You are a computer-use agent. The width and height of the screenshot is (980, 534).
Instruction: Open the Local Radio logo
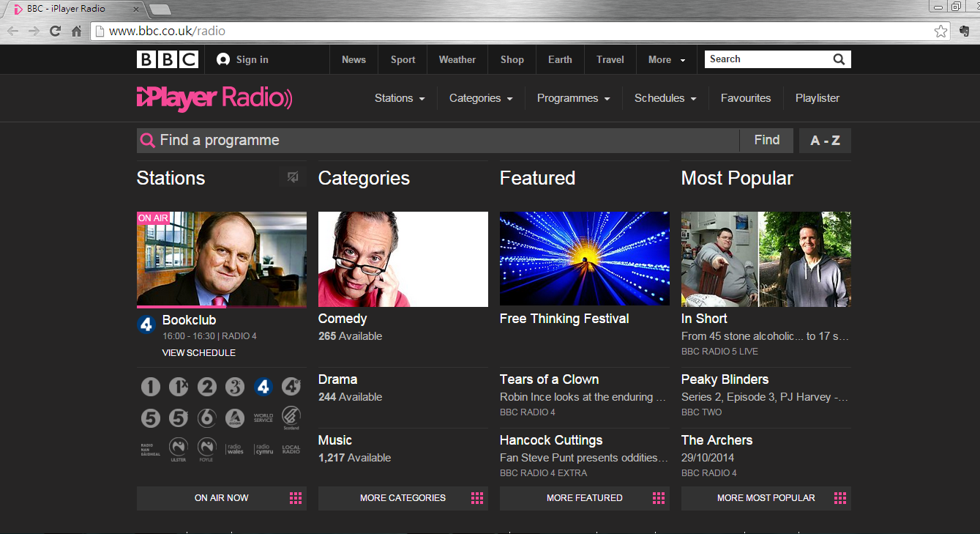(291, 448)
